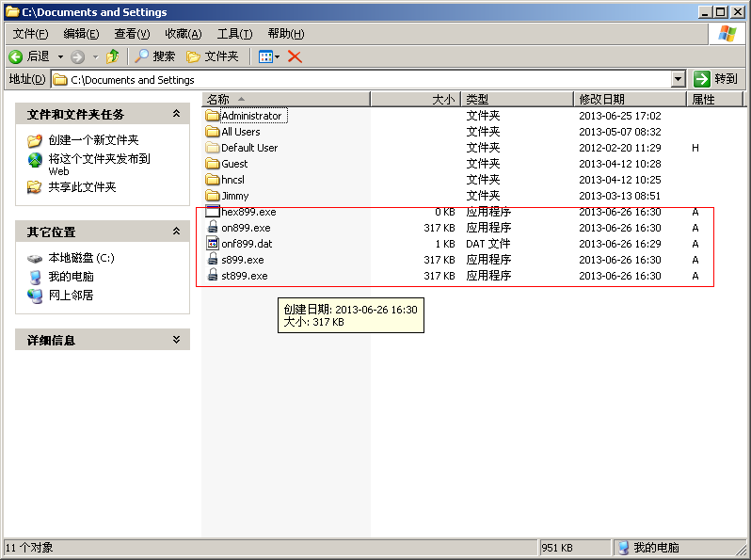751x560 pixels.
Task: Select the hex899.exe file icon
Action: tap(212, 211)
